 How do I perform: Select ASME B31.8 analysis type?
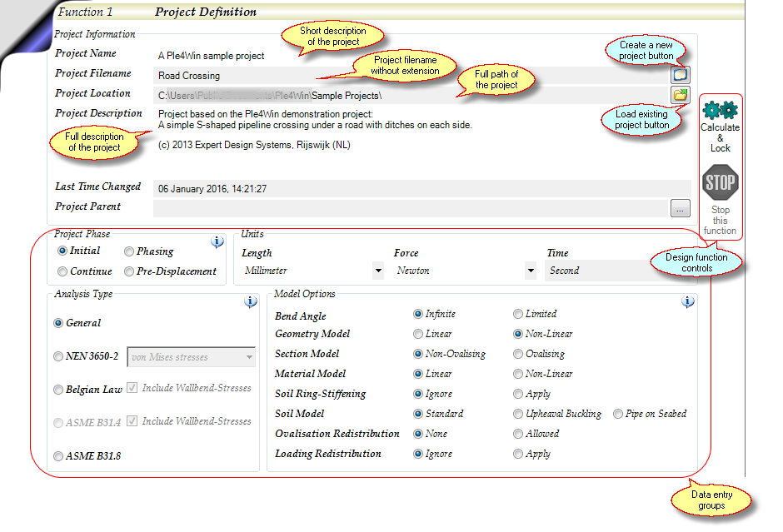[58, 456]
